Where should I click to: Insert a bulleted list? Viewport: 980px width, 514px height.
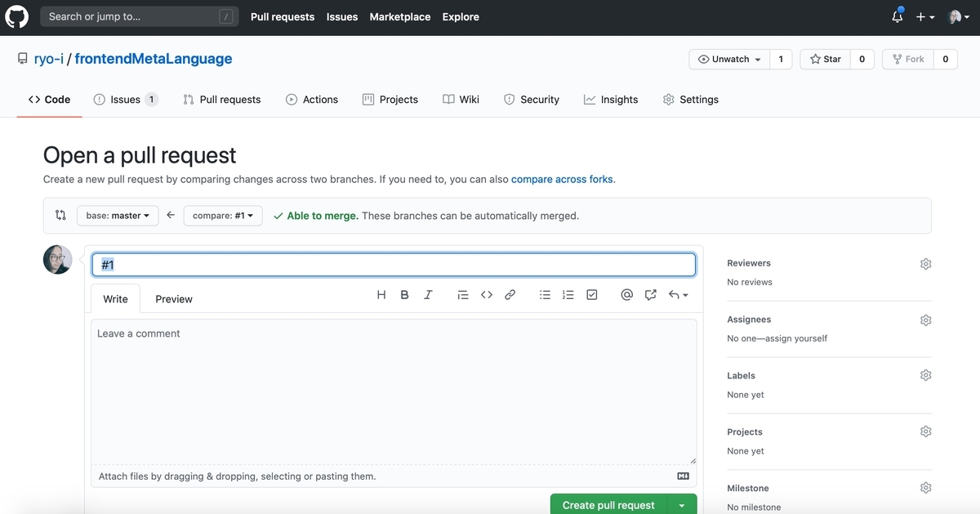click(x=545, y=295)
